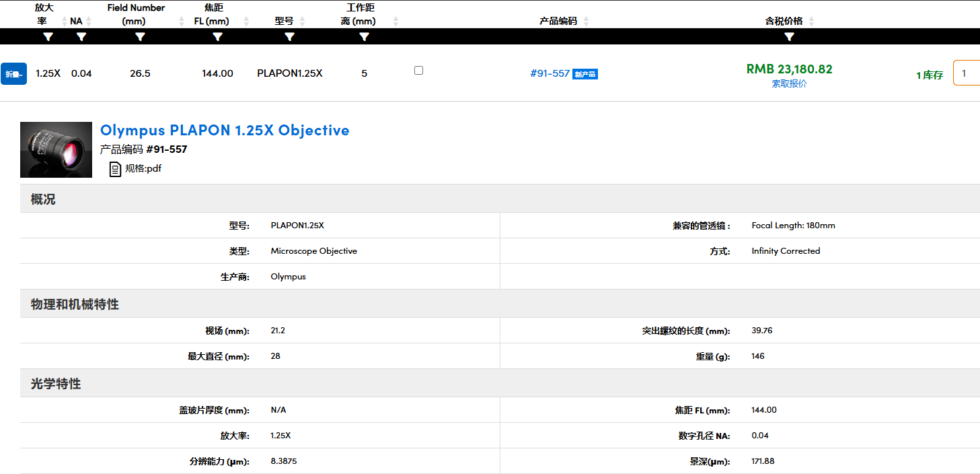Open the Field Number column filter

coord(140,37)
